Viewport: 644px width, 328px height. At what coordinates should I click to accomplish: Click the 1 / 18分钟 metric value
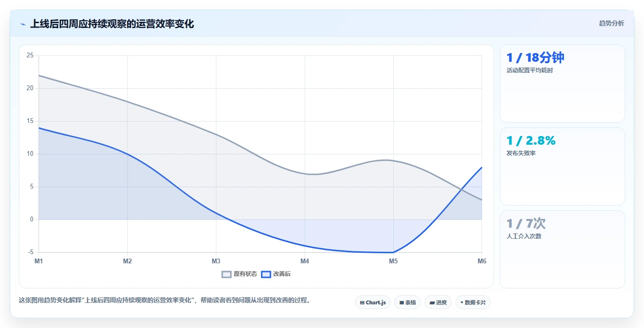535,58
